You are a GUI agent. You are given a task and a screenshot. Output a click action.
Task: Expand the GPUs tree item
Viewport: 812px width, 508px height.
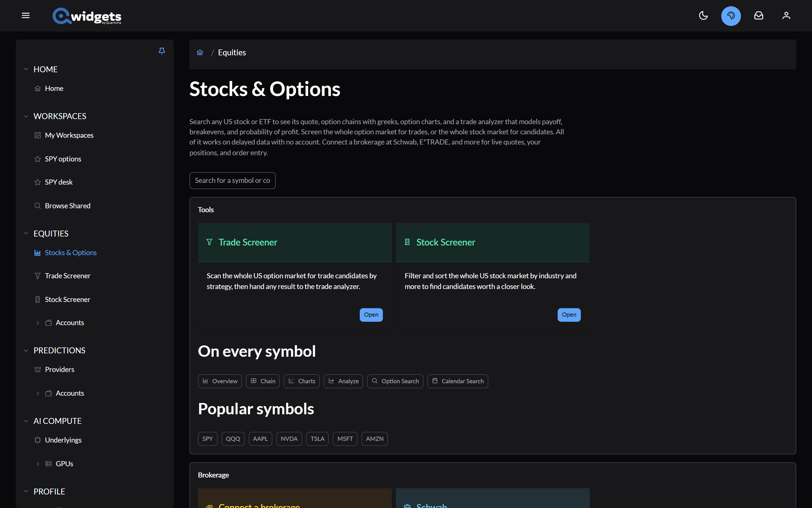coord(37,464)
